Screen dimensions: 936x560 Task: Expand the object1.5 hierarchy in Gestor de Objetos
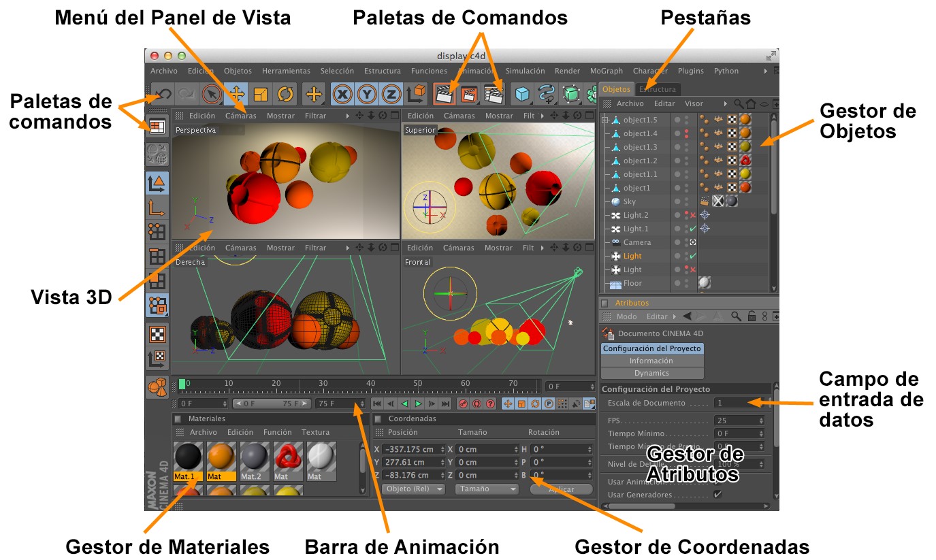[604, 120]
